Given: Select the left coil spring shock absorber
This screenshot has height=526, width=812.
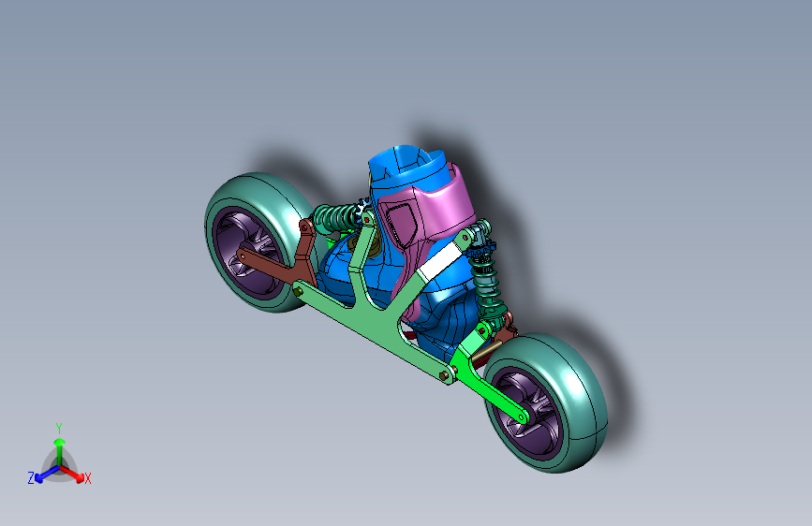Looking at the screenshot, I should (x=336, y=217).
